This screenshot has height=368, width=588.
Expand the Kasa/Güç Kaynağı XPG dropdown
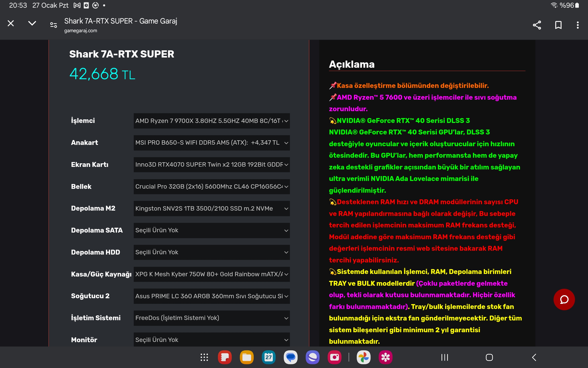pos(212,274)
